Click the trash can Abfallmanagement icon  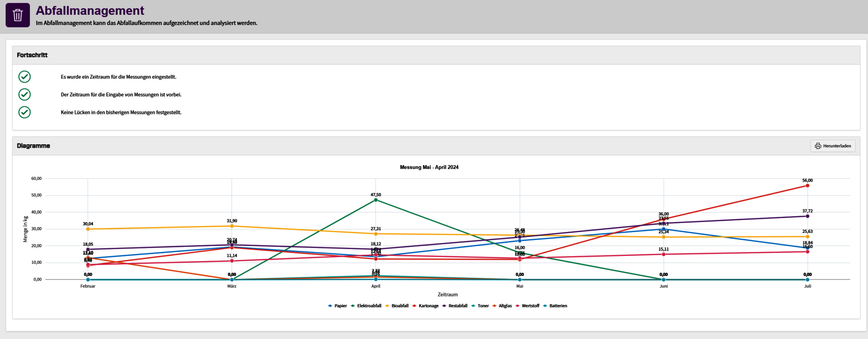pyautogui.click(x=18, y=15)
